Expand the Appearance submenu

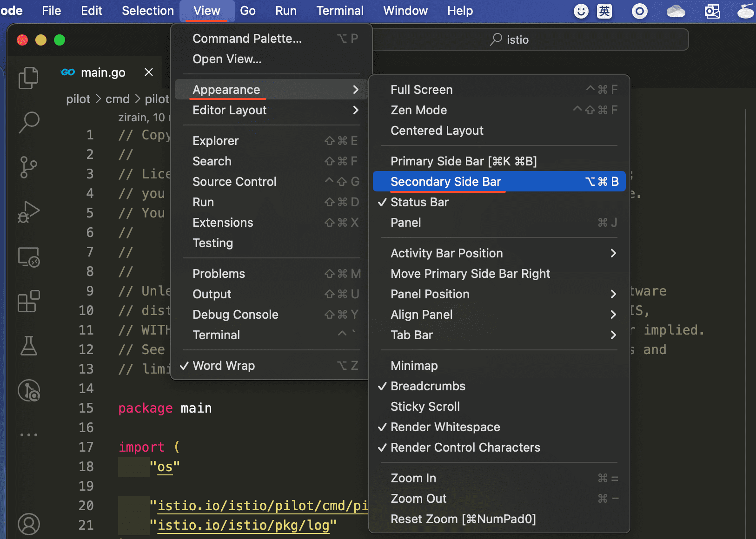[271, 90]
